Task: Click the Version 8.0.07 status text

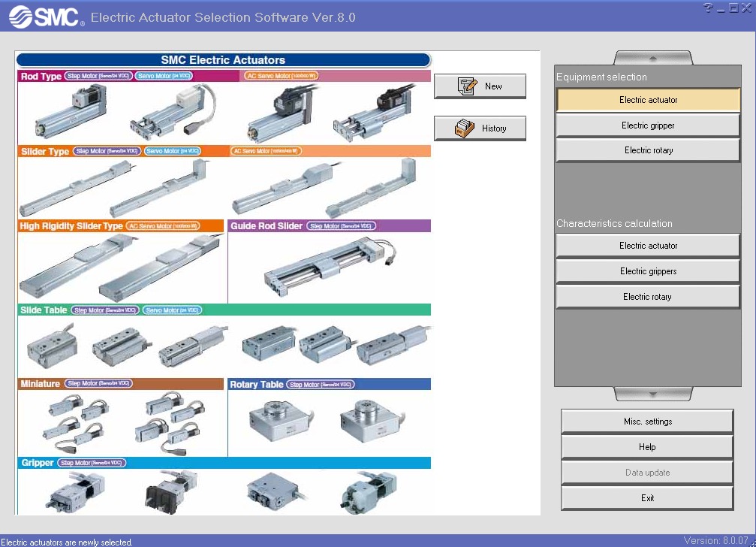Action: (716, 541)
